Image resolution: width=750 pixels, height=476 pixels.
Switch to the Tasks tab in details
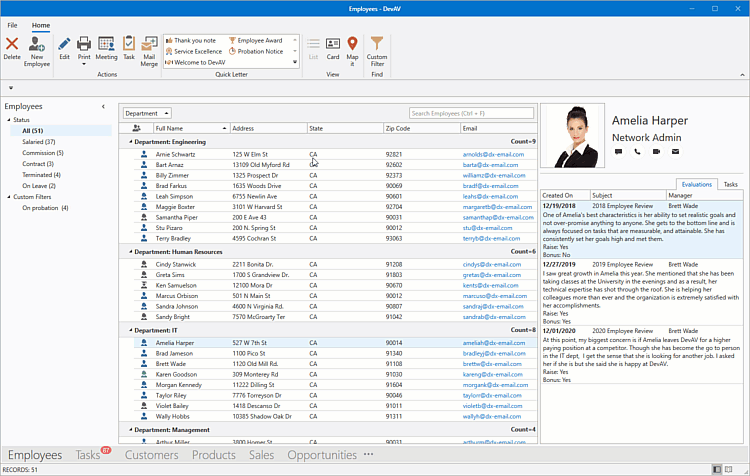tap(730, 185)
